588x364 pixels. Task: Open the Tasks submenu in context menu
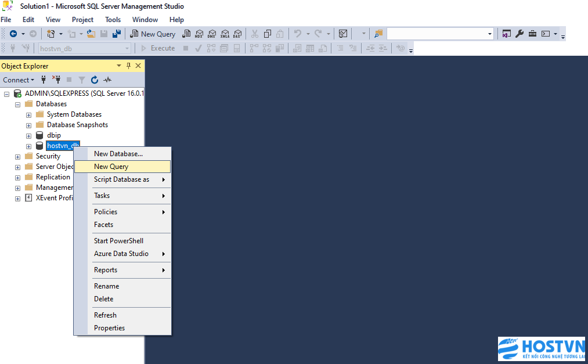[x=122, y=196]
